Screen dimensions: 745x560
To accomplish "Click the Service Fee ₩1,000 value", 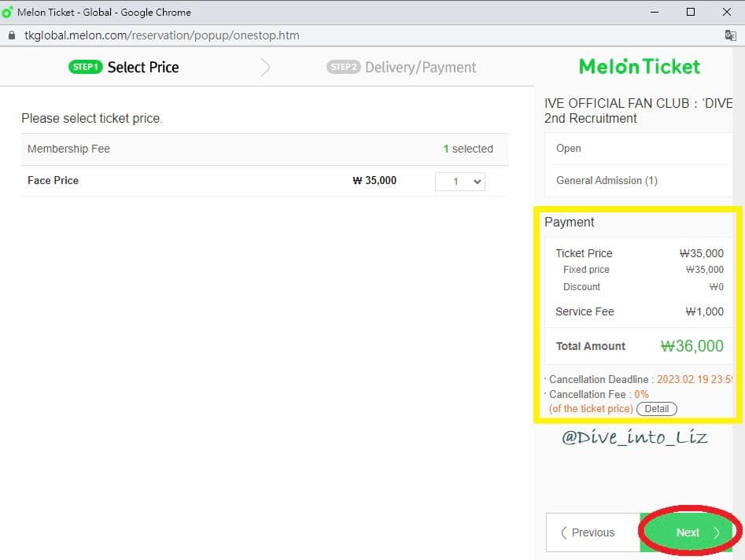I will coord(704,311).
